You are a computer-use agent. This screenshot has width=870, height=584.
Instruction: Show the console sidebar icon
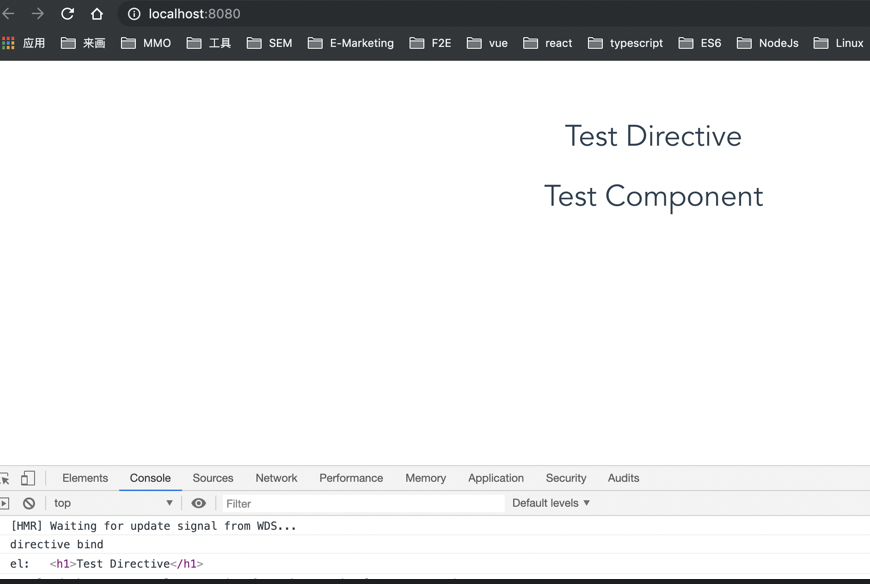(x=4, y=504)
